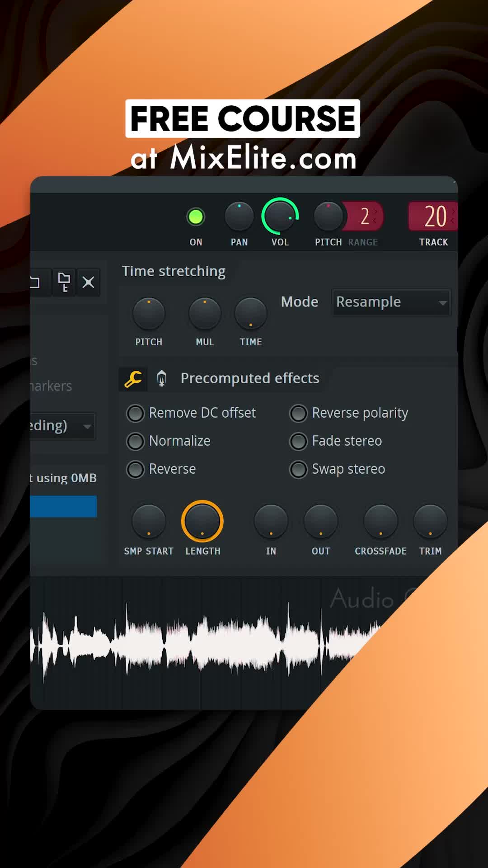
Task: Click the yellow wrench icon
Action: [133, 379]
